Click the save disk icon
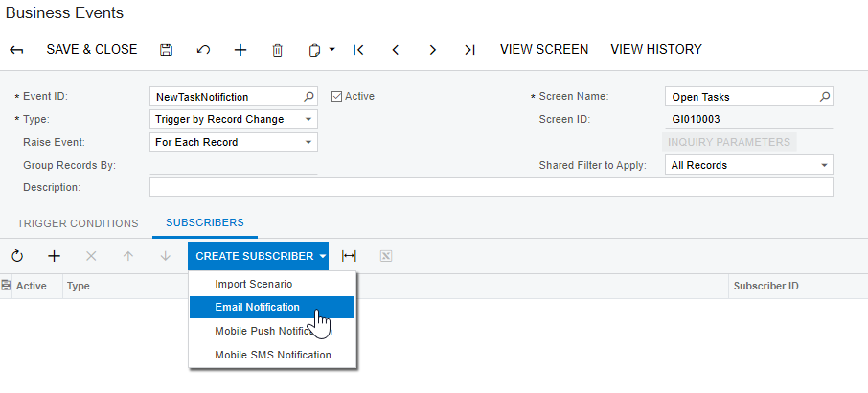 click(166, 50)
